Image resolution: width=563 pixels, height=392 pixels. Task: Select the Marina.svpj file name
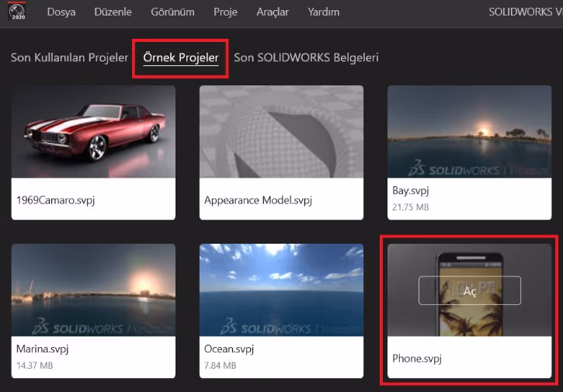(43, 349)
